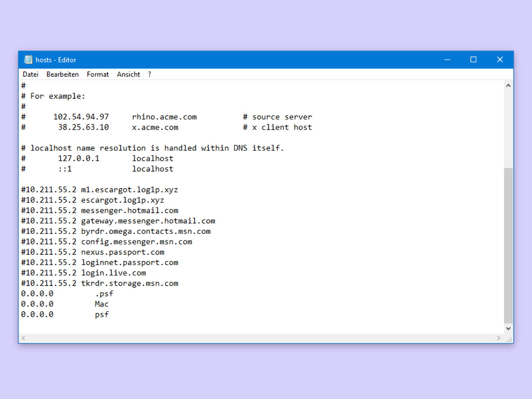
Task: Open the Datei menu
Action: [x=31, y=74]
